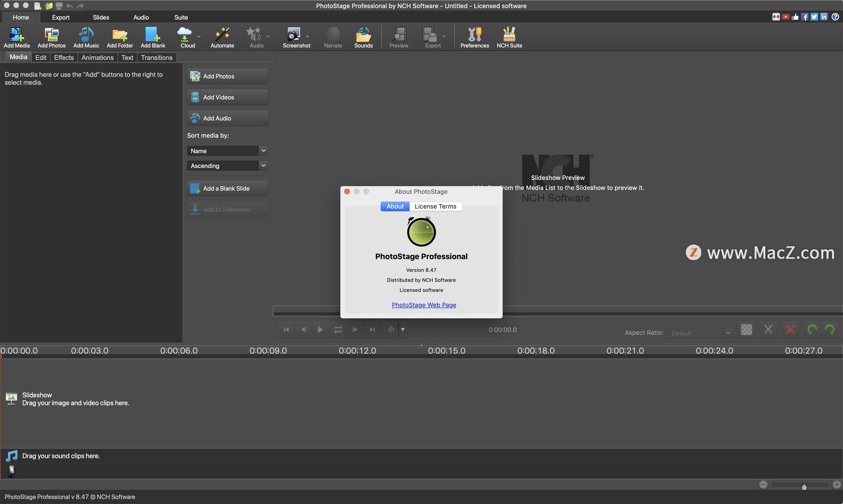The height and width of the screenshot is (504, 843).
Task: Click the Add Audio panel button
Action: pyautogui.click(x=227, y=118)
